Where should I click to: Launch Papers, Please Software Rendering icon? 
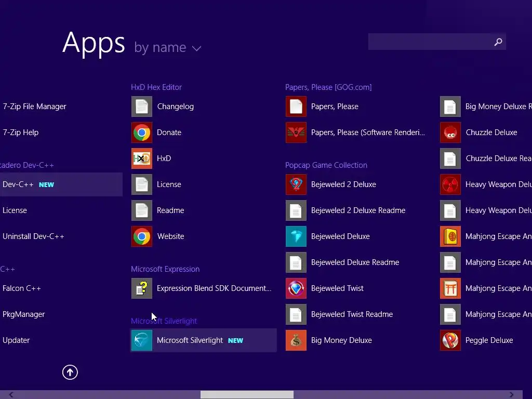(296, 132)
